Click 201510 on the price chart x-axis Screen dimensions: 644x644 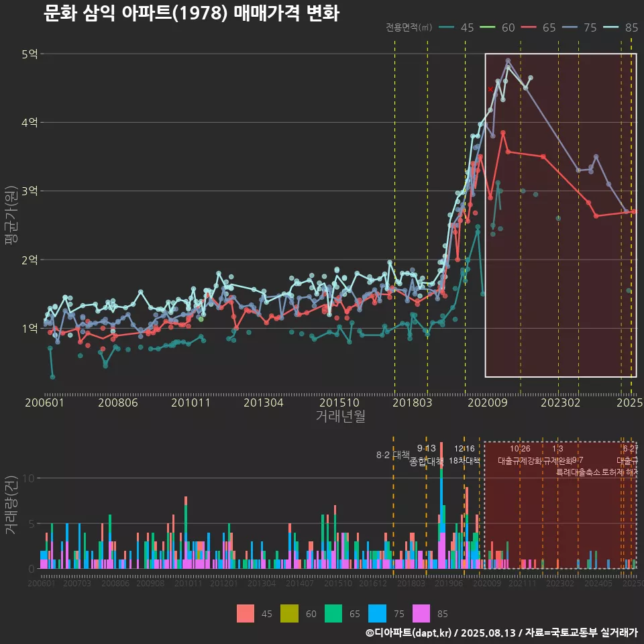click(339, 402)
